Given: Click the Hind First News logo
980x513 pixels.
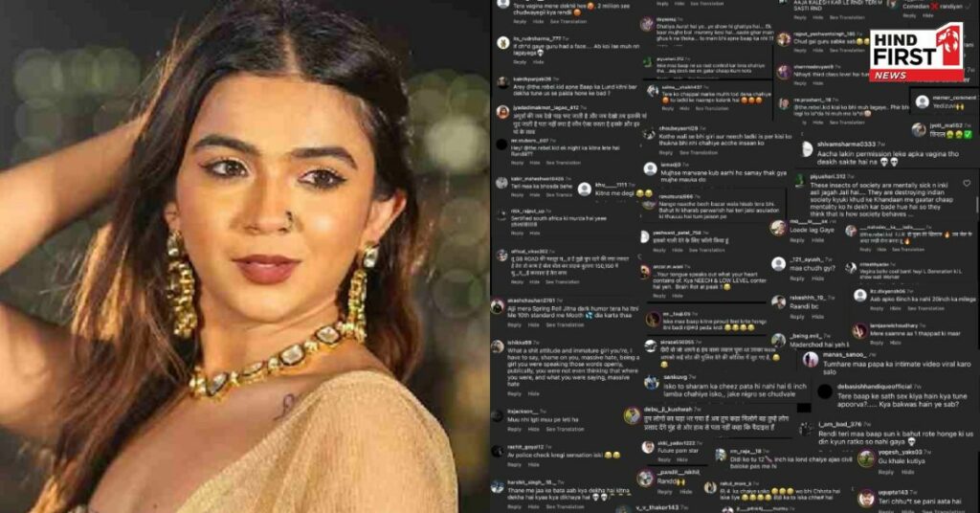Looking at the screenshot, I should [x=916, y=53].
